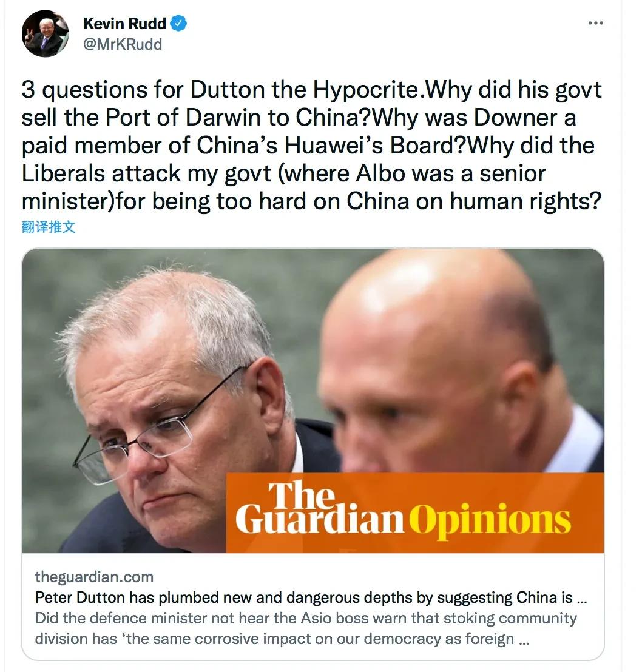
Task: Open Kevin Rudd's profile avatar
Action: click(x=45, y=33)
